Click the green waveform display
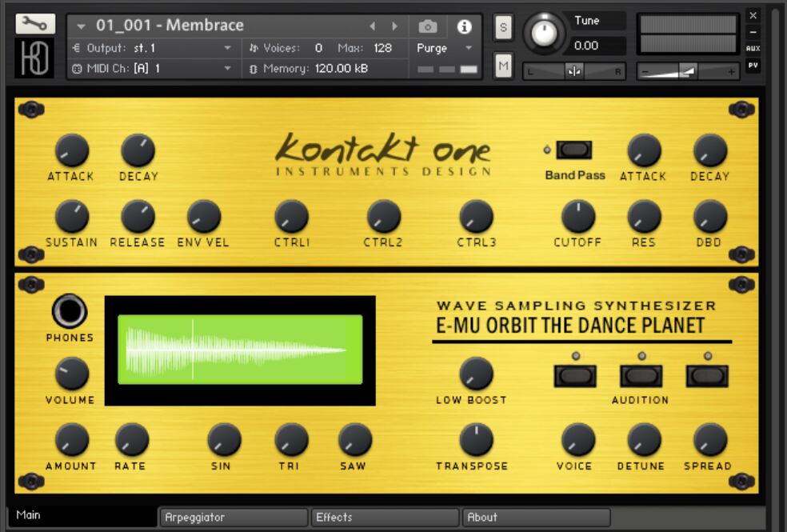 (240, 350)
